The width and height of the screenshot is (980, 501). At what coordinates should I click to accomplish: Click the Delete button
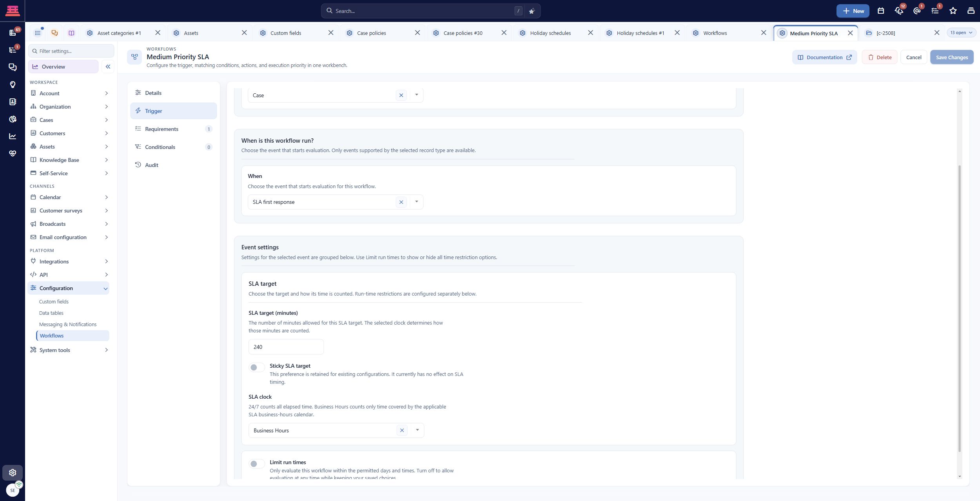pos(879,57)
